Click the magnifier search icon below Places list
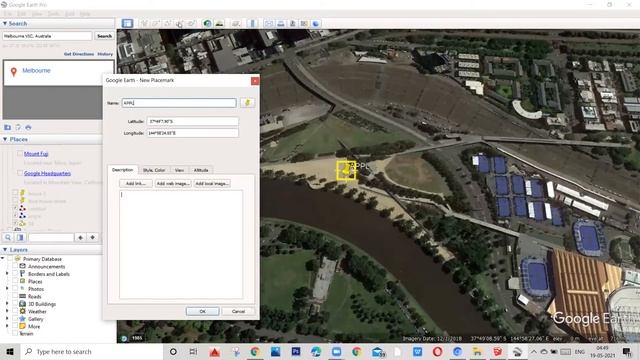640x360 pixels. 8,237
